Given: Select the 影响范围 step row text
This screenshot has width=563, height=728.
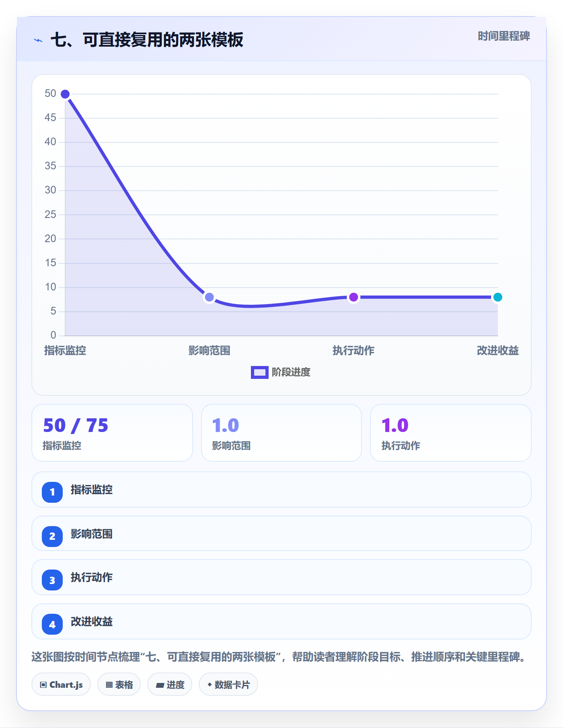Looking at the screenshot, I should 92,534.
